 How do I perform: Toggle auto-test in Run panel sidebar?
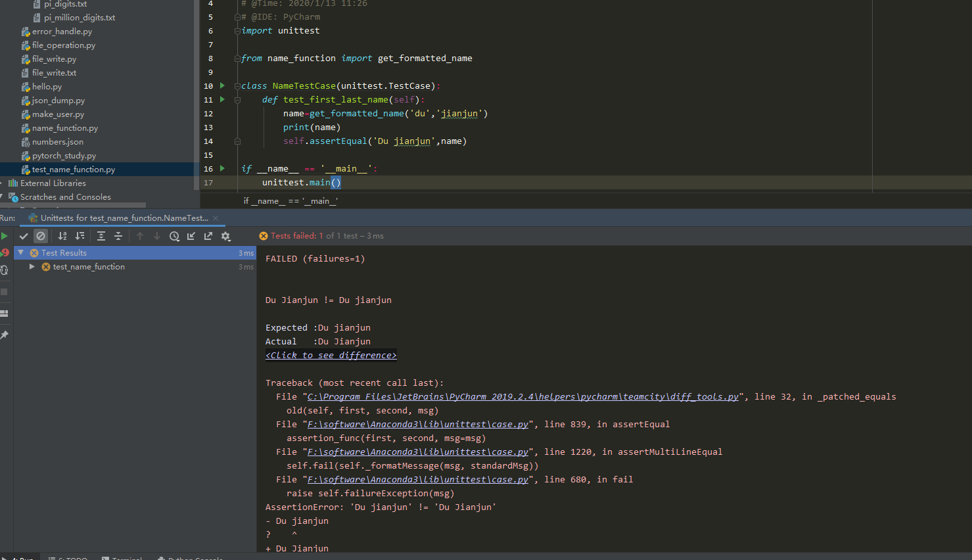pos(4,270)
